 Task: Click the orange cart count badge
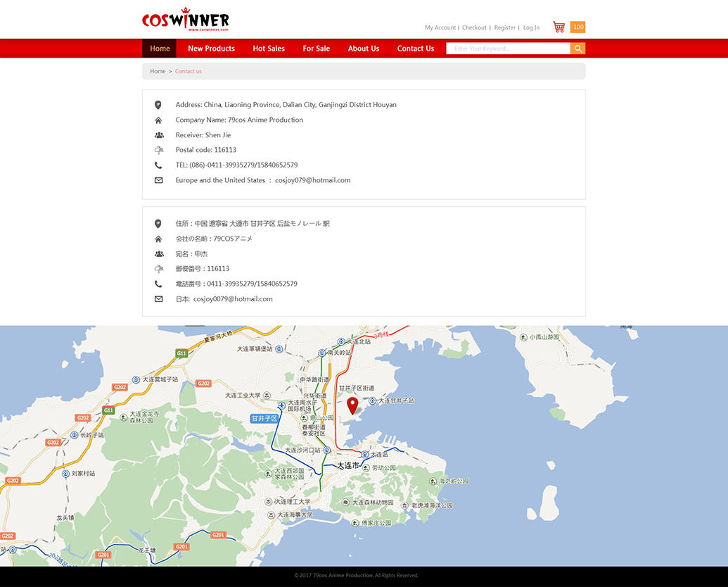pyautogui.click(x=577, y=27)
